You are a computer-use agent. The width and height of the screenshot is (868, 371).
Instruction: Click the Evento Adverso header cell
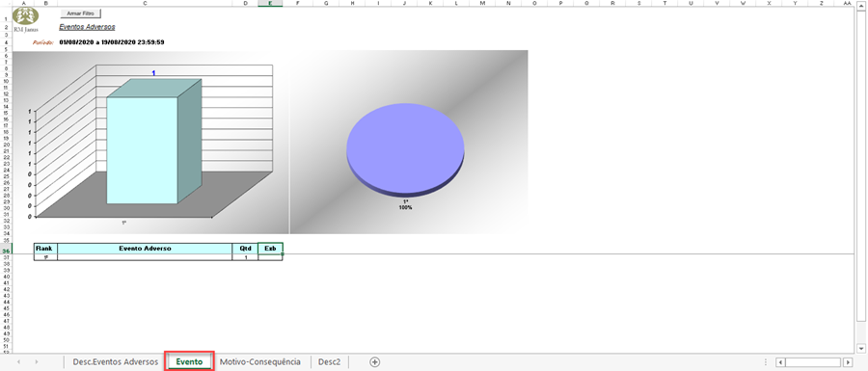point(145,249)
